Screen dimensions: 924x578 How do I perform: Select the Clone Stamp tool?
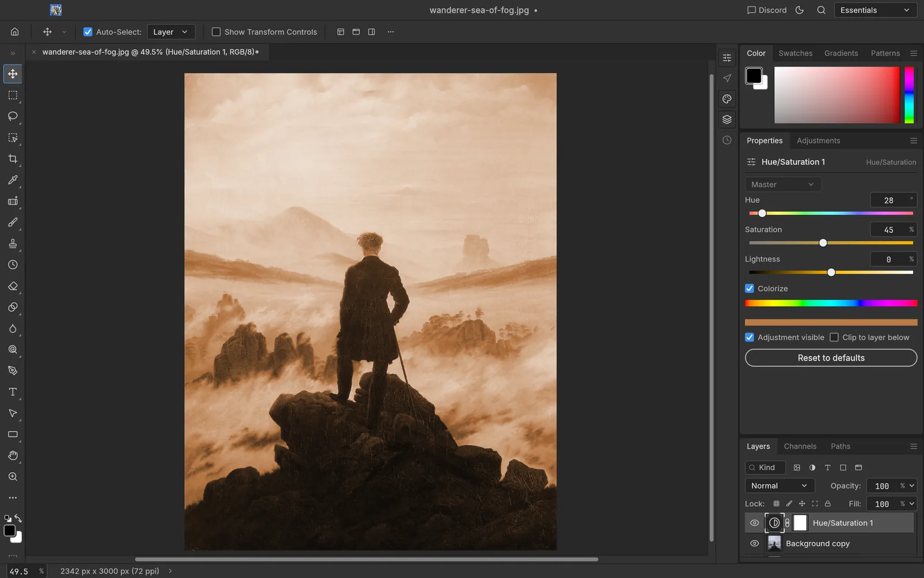(13, 244)
